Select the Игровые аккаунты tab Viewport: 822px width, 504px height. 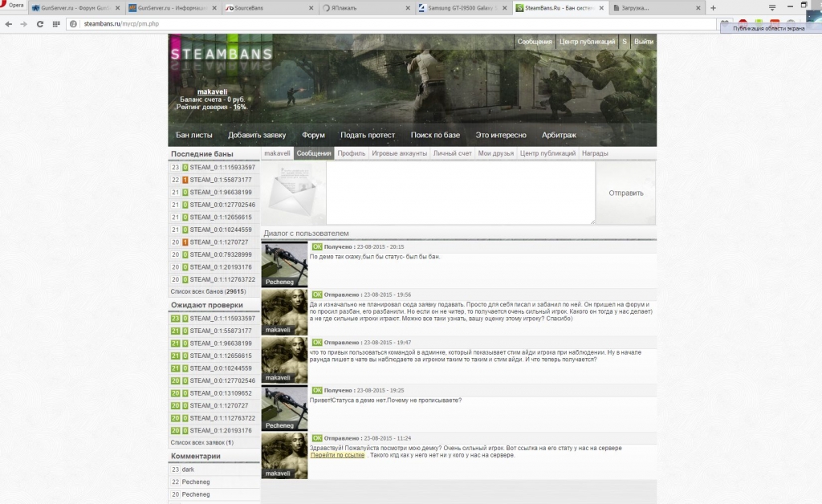(400, 153)
